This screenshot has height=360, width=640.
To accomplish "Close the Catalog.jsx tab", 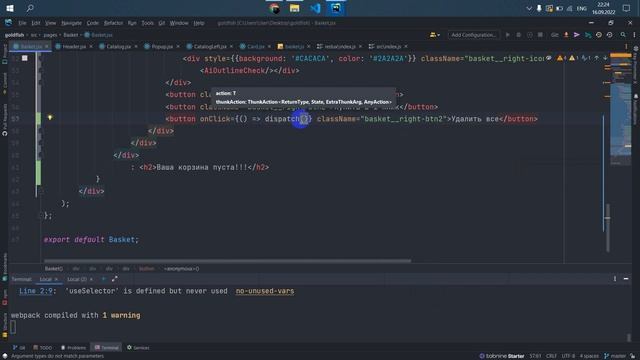I will pyautogui.click(x=136, y=47).
